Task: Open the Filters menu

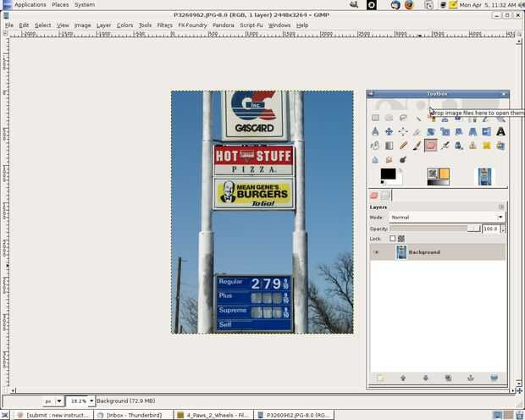Action: coord(165,25)
